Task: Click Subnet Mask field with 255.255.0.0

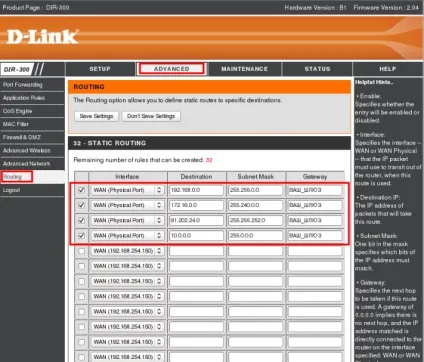Action: [x=256, y=190]
